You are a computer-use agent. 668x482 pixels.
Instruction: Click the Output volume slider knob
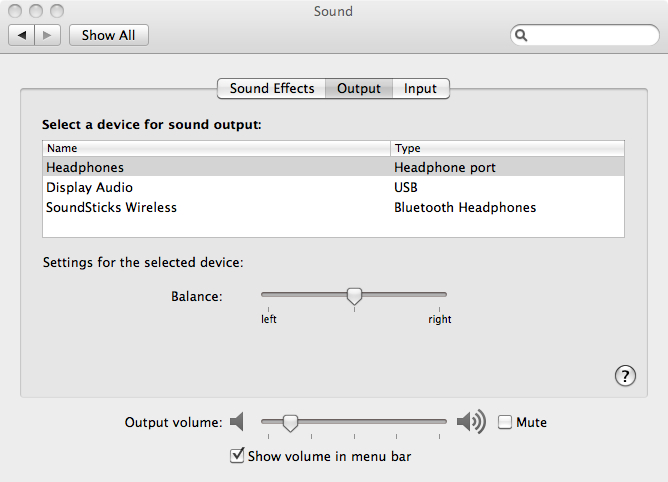coord(290,423)
